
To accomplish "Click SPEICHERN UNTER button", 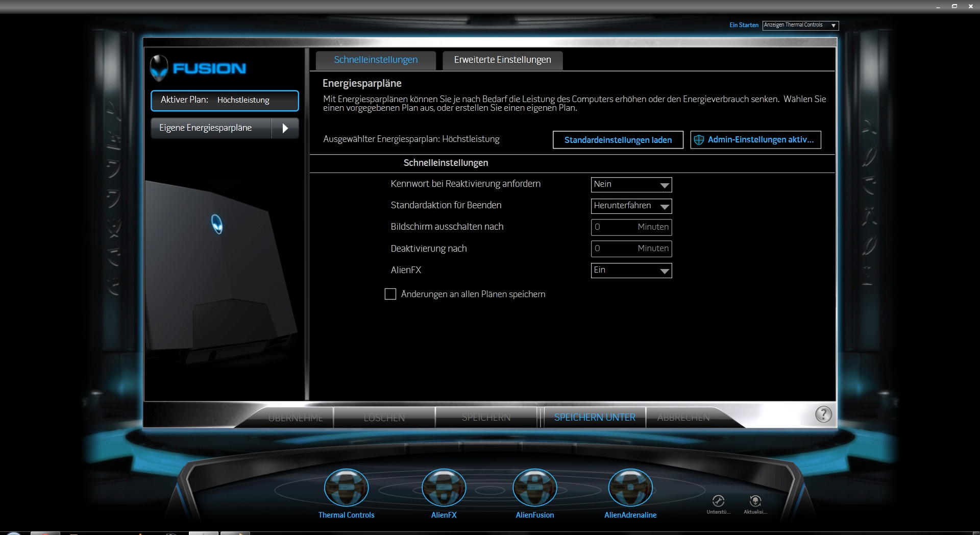I will pyautogui.click(x=595, y=418).
